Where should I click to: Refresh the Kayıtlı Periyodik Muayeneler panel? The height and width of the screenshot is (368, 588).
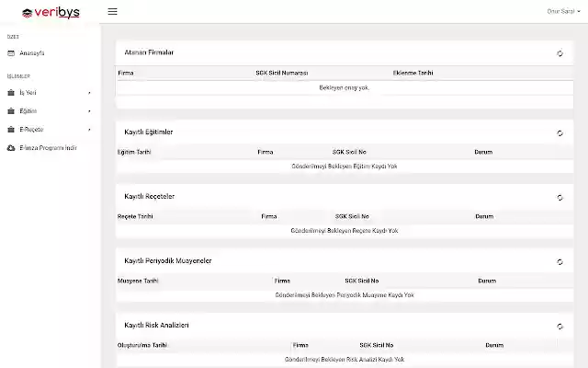[560, 262]
